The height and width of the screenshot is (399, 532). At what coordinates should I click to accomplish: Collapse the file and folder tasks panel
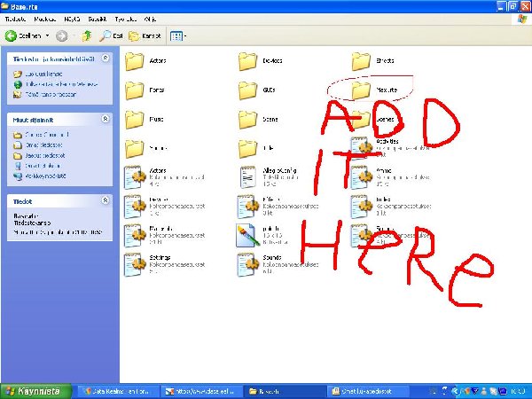click(x=106, y=58)
